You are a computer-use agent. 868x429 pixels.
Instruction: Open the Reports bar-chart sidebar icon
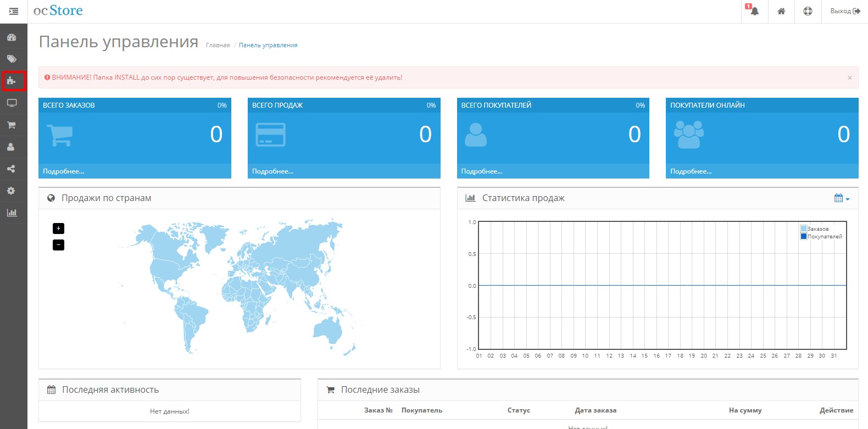click(12, 213)
